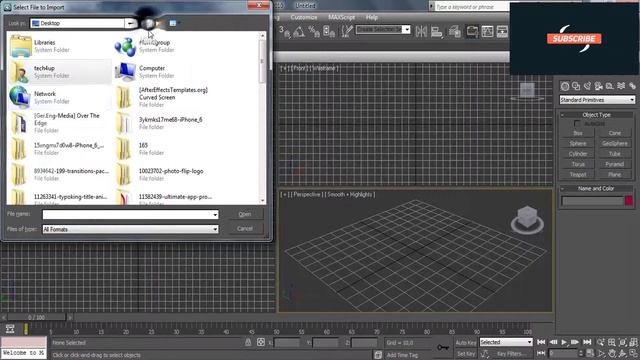640x360 pixels.
Task: Open the MAXScript menu
Action: [x=341, y=17]
